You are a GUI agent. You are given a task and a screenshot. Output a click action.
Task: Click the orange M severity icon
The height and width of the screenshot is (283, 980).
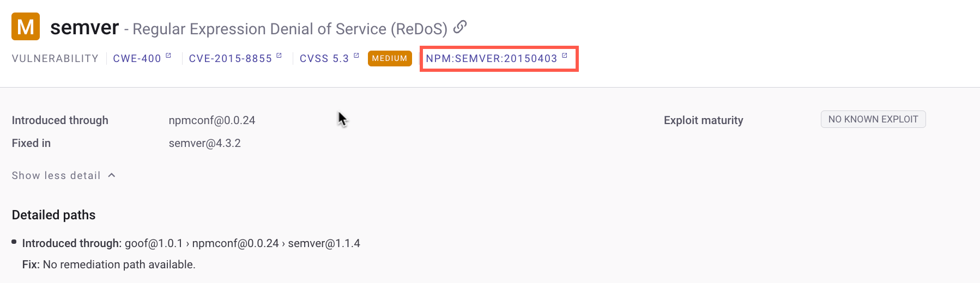point(26,27)
